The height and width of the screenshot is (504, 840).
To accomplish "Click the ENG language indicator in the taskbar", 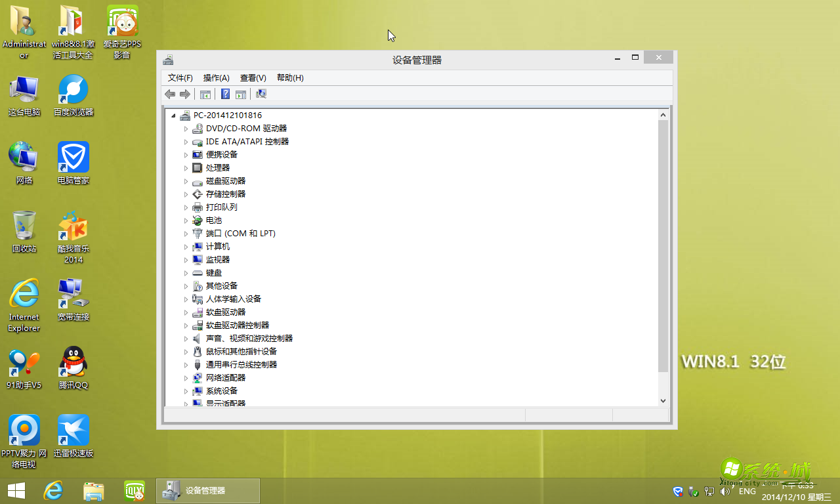I will point(747,490).
